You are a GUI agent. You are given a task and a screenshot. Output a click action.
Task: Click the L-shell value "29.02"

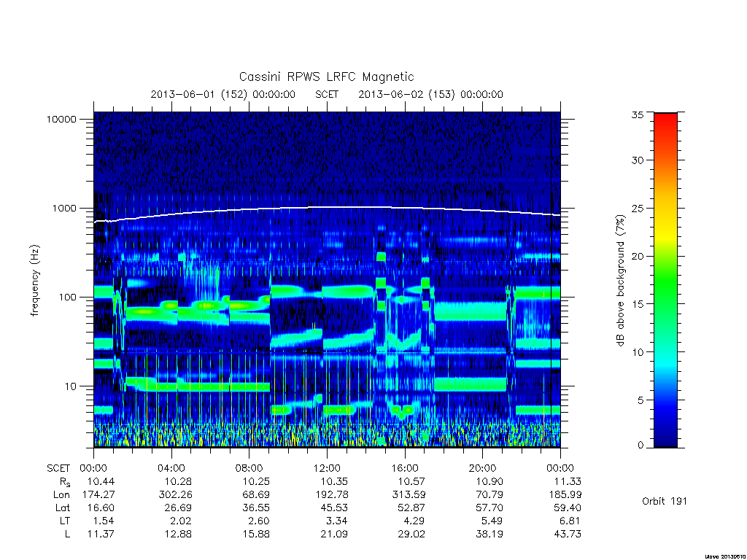click(411, 534)
